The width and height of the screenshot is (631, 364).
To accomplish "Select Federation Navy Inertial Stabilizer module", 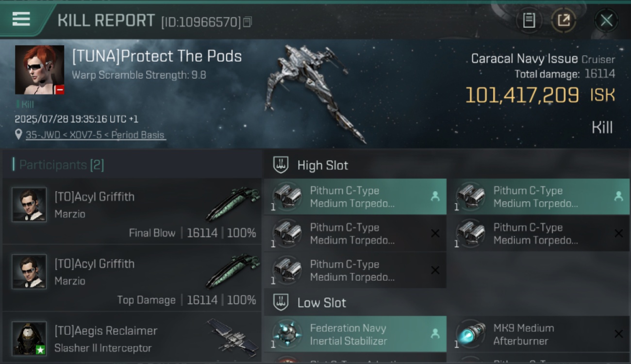I will [x=355, y=334].
